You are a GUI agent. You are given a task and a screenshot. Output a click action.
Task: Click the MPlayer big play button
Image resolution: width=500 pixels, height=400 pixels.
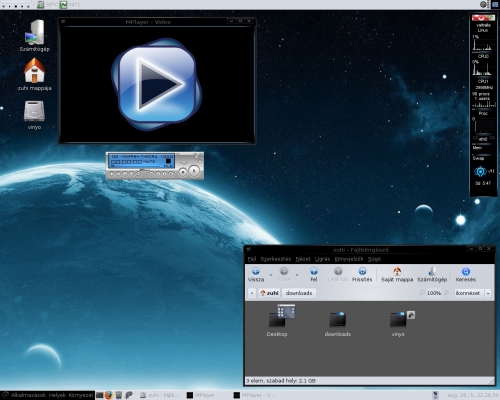(x=194, y=171)
